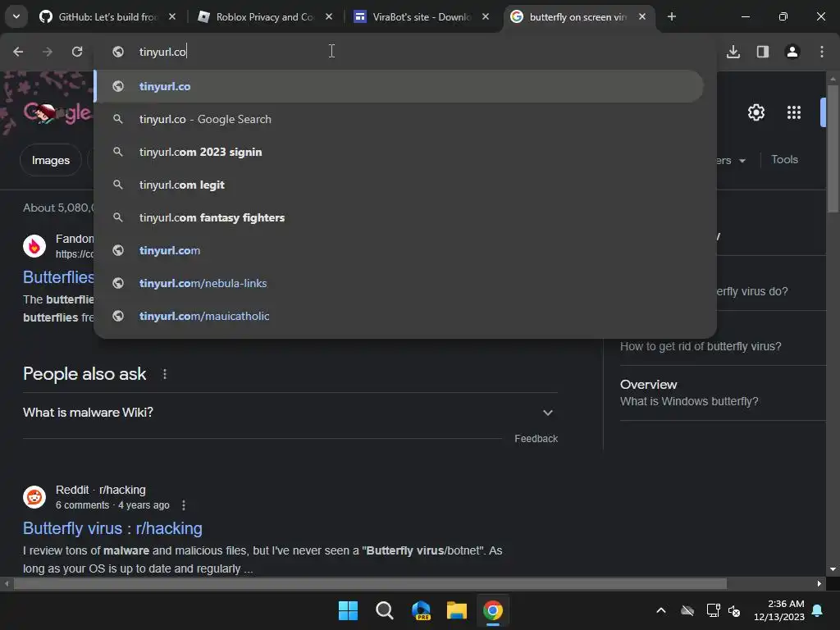
Task: Click the muted volume tray icon
Action: coord(734,610)
